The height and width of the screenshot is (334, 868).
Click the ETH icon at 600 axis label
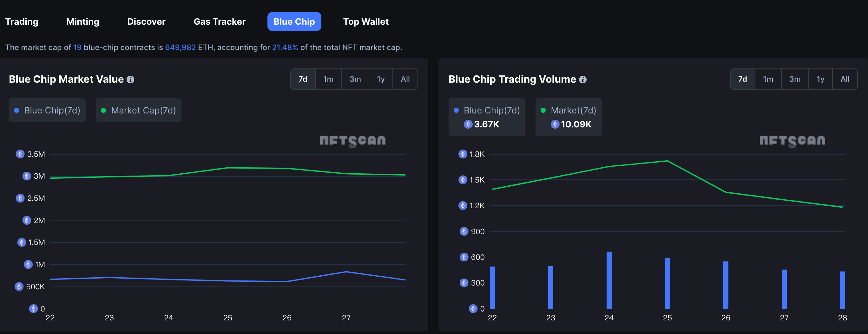[x=464, y=257]
